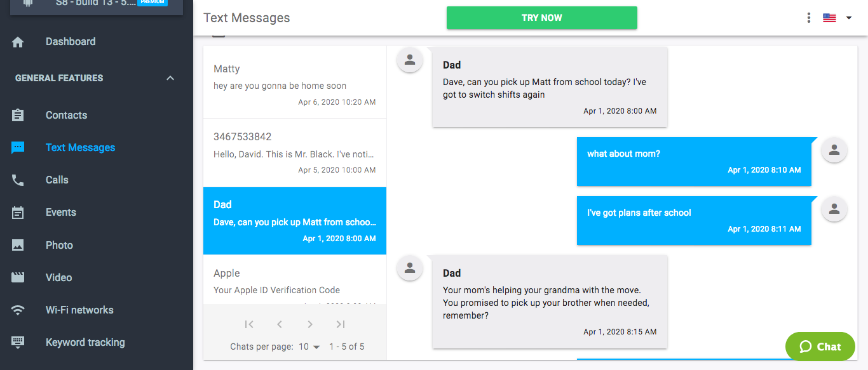Collapse the General Features section

(x=170, y=78)
